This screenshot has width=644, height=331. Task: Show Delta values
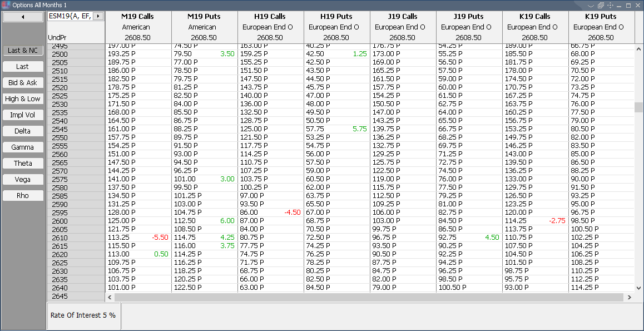click(23, 131)
